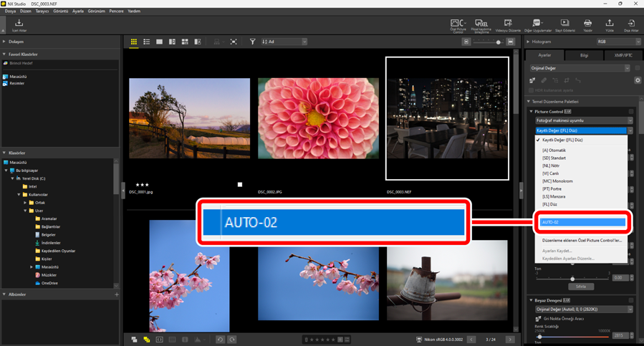Click the adjustments settings gear icon
Screen dimensions: 644x346
(638, 80)
